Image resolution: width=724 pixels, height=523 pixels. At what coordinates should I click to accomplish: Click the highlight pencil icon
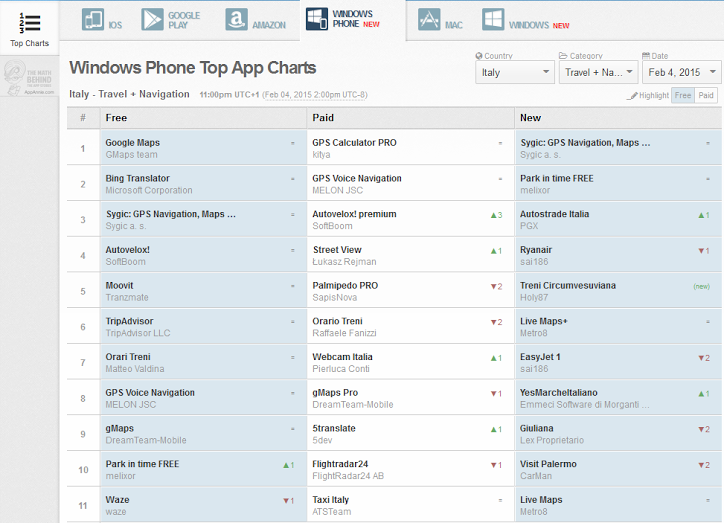tap(632, 96)
